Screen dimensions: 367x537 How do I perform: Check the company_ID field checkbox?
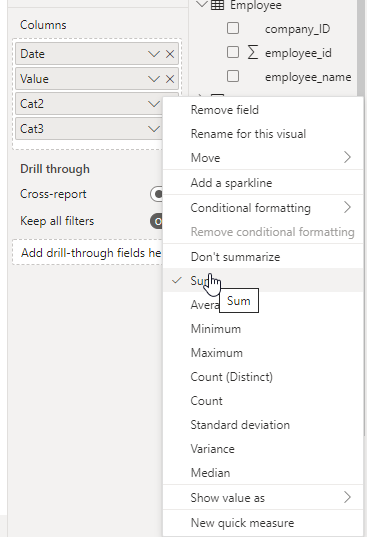point(233,28)
